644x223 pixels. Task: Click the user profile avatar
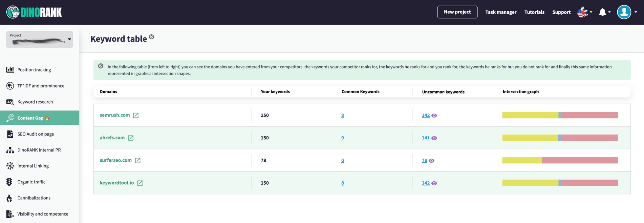point(624,12)
